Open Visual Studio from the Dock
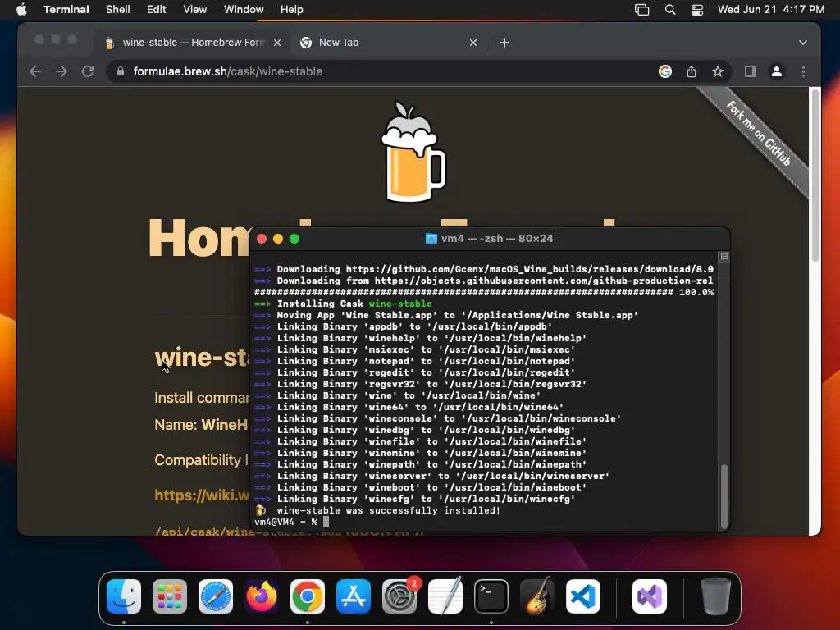840x630 pixels. [650, 596]
